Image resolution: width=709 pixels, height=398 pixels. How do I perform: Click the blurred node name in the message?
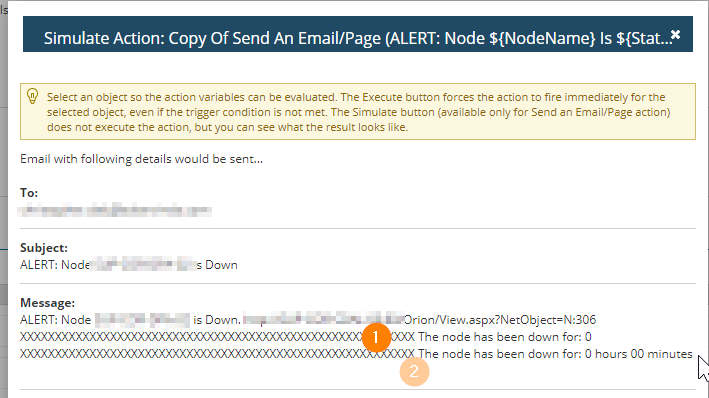point(142,320)
